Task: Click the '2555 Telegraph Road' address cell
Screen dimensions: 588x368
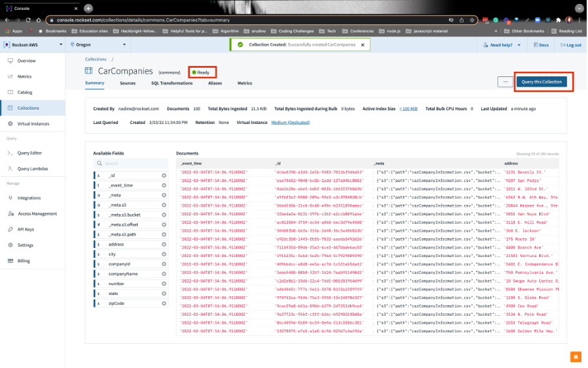Action: pyautogui.click(x=527, y=323)
